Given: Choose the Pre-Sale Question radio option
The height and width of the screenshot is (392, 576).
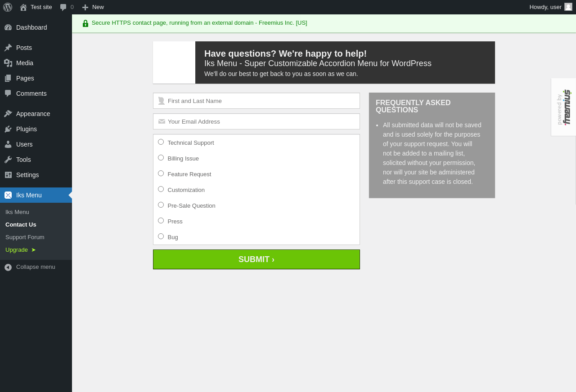Looking at the screenshot, I should [161, 205].
